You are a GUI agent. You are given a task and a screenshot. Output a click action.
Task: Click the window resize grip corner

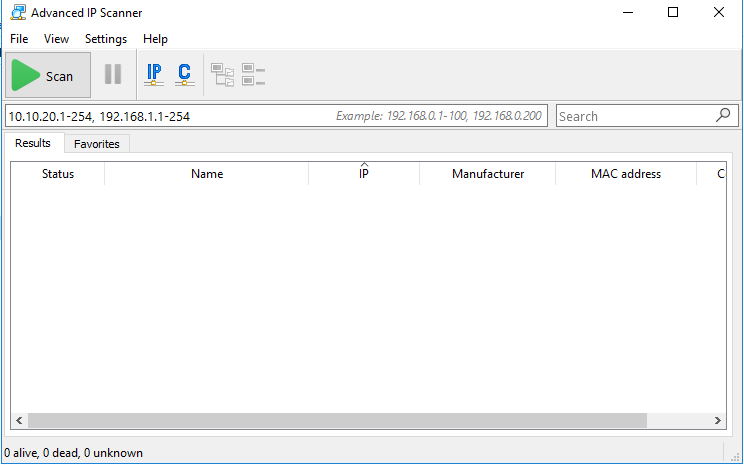(x=735, y=456)
